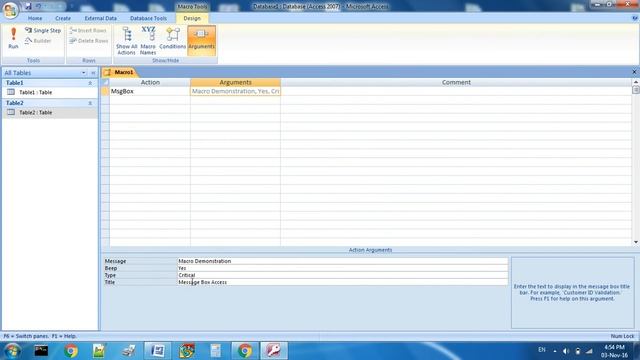Select the MsgBox row selector
640x360 pixels.
click(105, 91)
